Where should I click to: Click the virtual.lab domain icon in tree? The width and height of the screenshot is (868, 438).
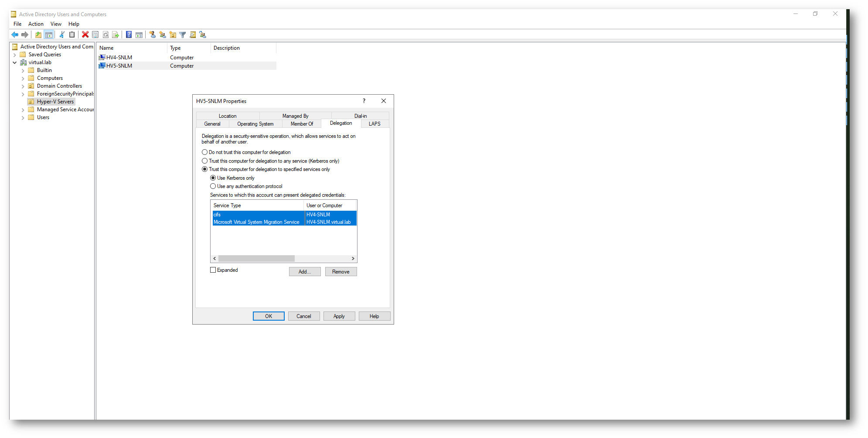tap(24, 62)
